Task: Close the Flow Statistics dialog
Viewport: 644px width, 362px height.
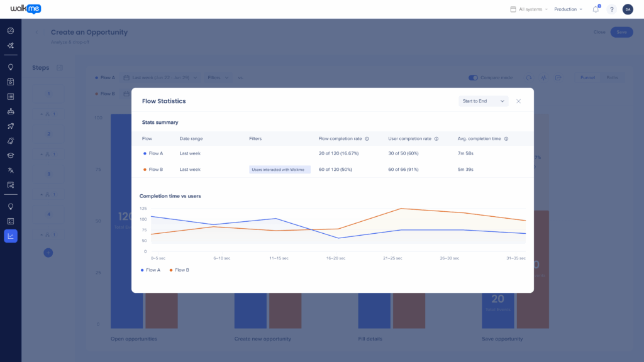Action: (518, 101)
